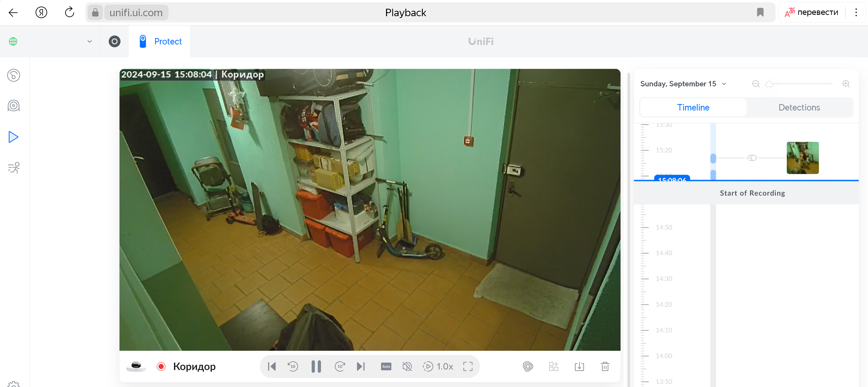Open the motion event thumbnail
The height and width of the screenshot is (387, 868).
pos(803,158)
